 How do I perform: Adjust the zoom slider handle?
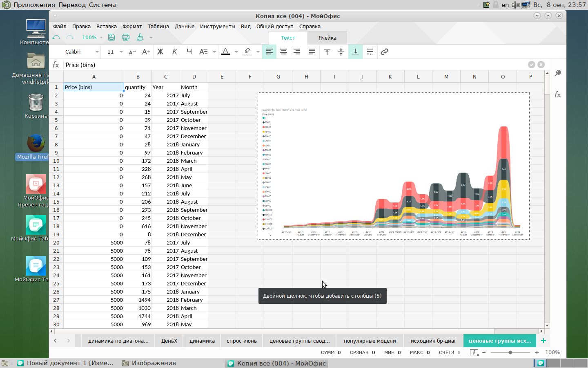click(510, 352)
